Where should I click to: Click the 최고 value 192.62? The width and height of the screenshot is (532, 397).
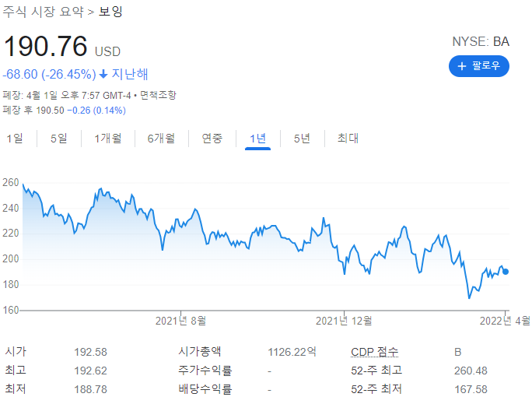pyautogui.click(x=90, y=371)
